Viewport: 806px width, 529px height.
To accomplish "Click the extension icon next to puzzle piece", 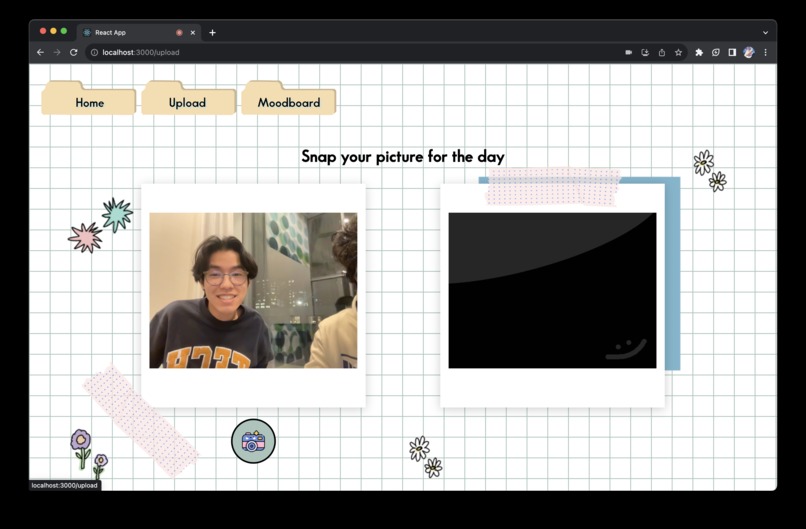I will pyautogui.click(x=716, y=52).
